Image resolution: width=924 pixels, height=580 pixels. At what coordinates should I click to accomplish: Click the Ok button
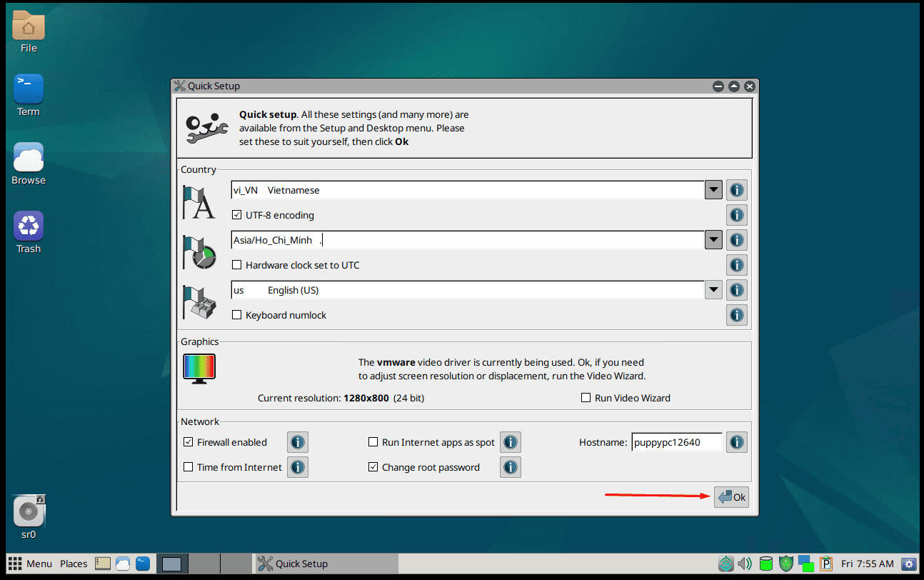pos(731,497)
